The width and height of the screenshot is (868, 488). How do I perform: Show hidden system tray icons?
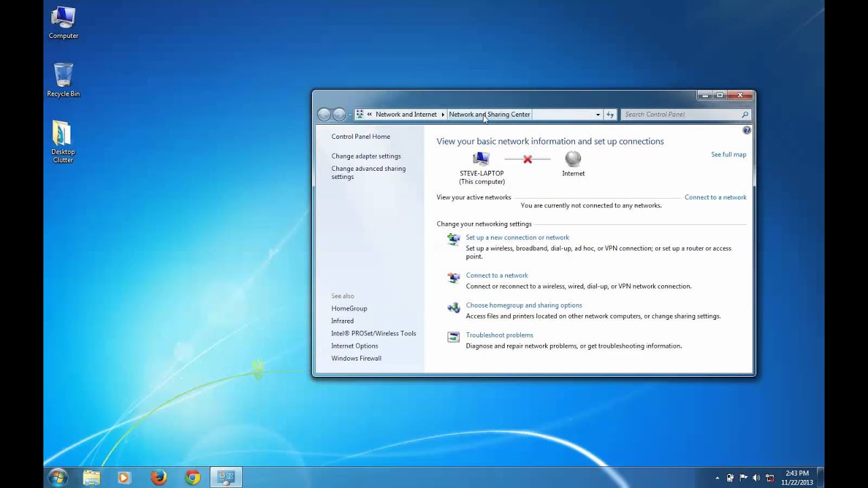pos(717,478)
